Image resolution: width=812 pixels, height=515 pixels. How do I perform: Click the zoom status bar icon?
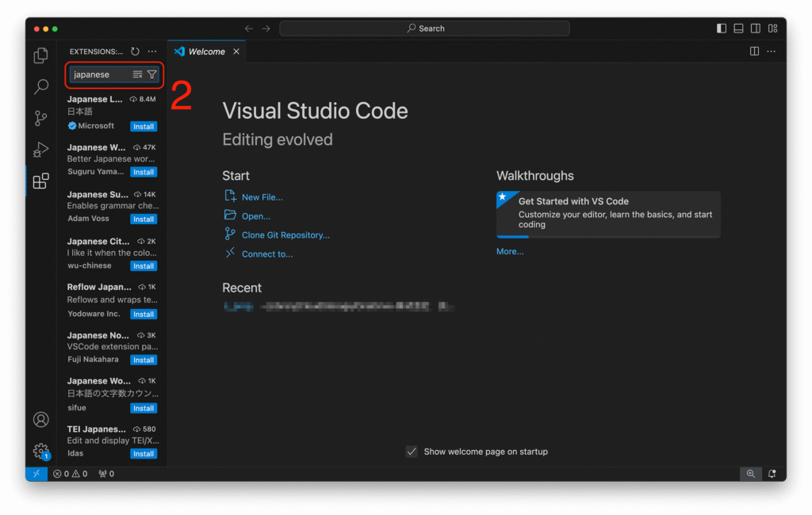click(750, 474)
